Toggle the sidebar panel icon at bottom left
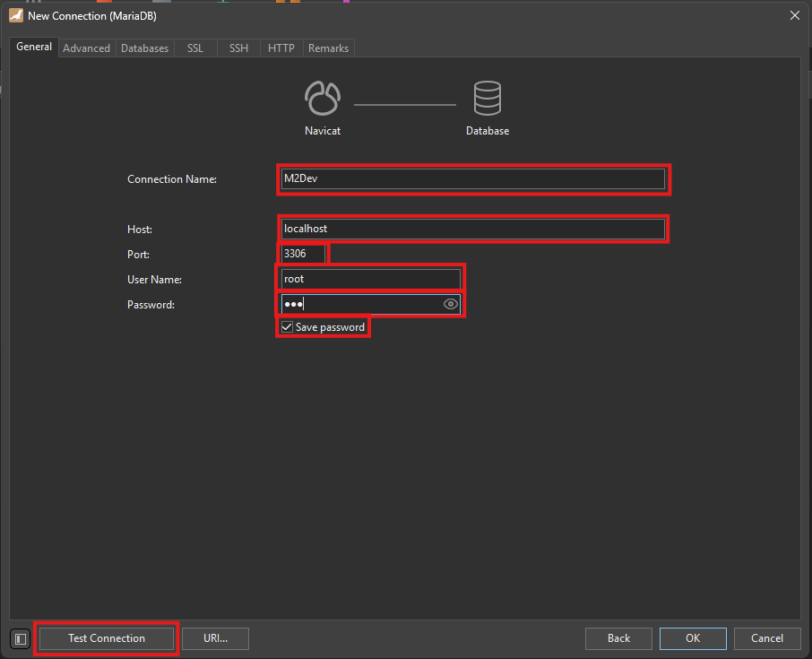The image size is (812, 659). [21, 638]
